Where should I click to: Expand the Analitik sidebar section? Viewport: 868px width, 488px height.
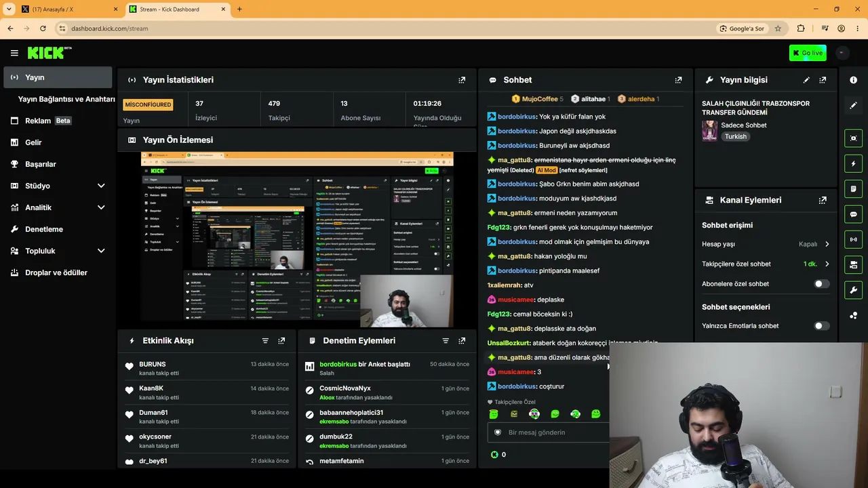point(101,207)
